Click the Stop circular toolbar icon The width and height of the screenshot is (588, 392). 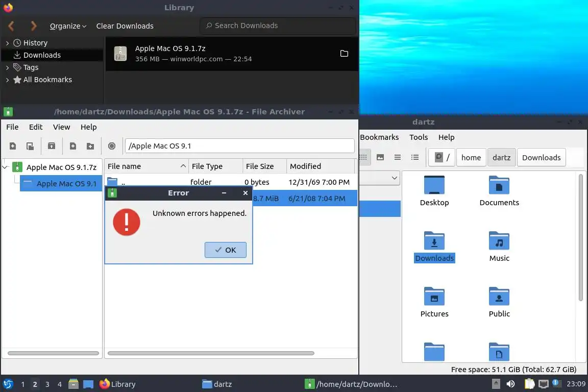pyautogui.click(x=112, y=146)
